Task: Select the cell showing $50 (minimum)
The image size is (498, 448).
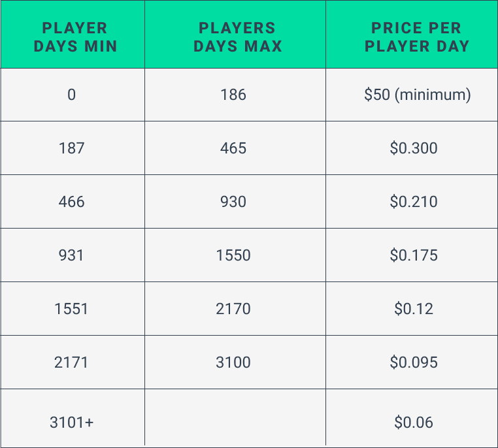Action: [412, 95]
